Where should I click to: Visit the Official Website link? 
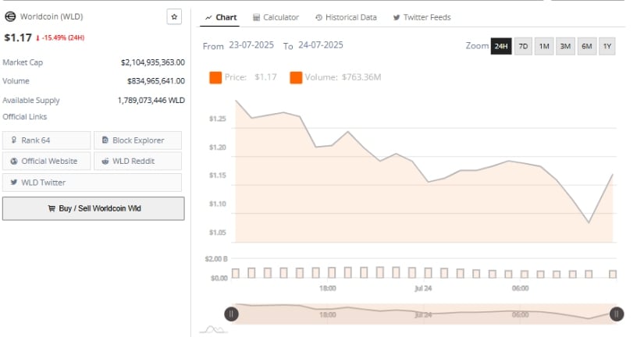(46, 161)
